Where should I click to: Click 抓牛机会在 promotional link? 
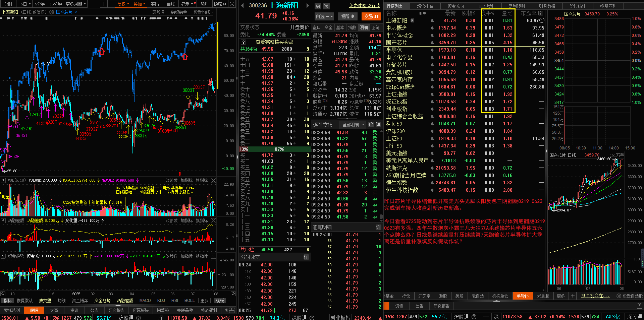595,296
